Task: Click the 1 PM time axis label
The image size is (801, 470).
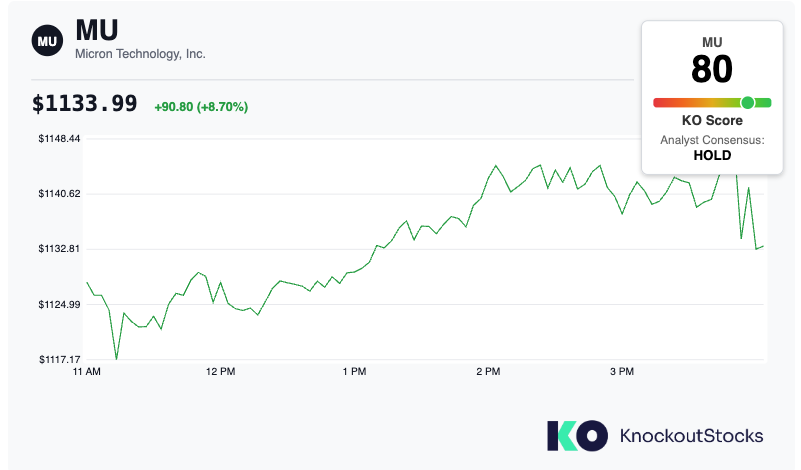Action: click(355, 372)
